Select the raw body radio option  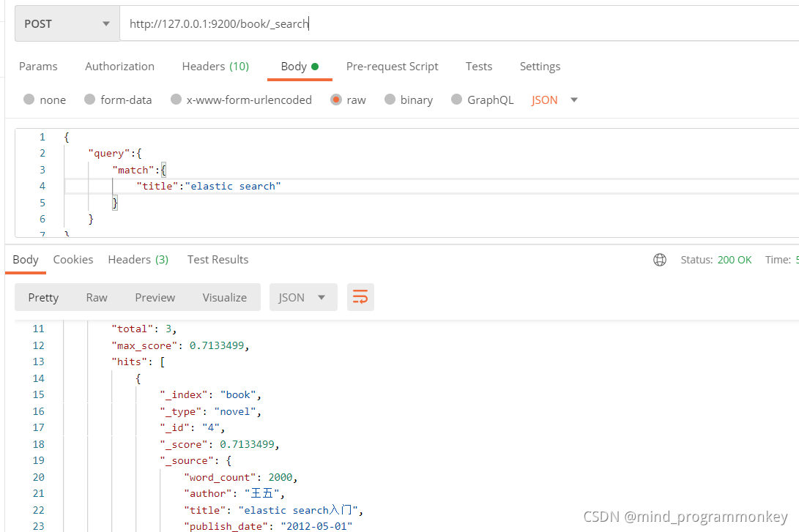pos(336,100)
